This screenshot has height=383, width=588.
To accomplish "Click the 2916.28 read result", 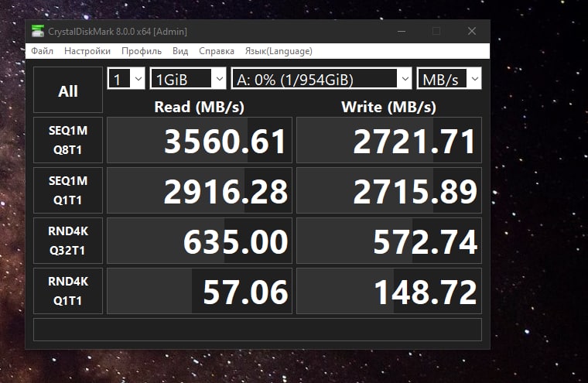I will (200, 190).
